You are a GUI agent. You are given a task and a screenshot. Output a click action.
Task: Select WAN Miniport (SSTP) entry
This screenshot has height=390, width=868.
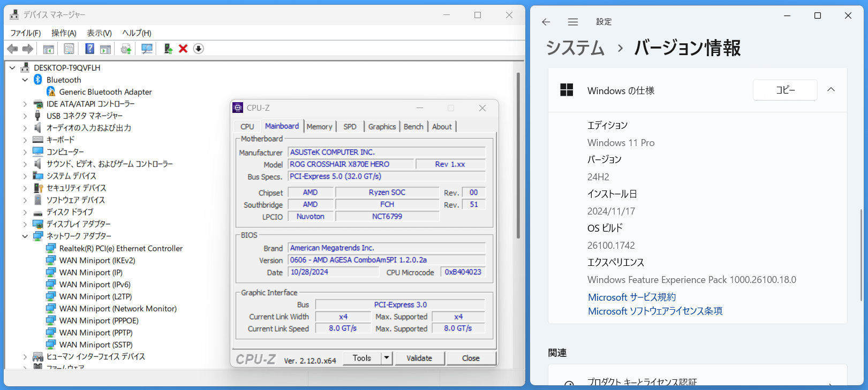pos(96,345)
